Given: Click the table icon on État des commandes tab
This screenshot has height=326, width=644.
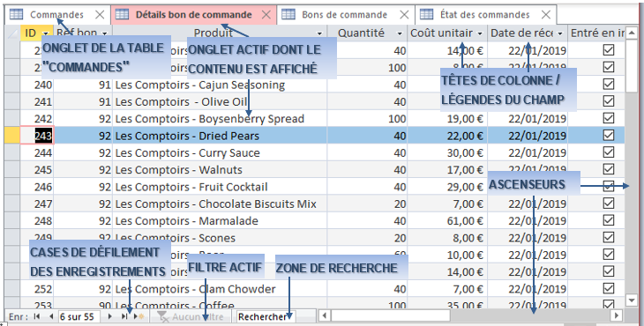Looking at the screenshot, I should [x=426, y=14].
